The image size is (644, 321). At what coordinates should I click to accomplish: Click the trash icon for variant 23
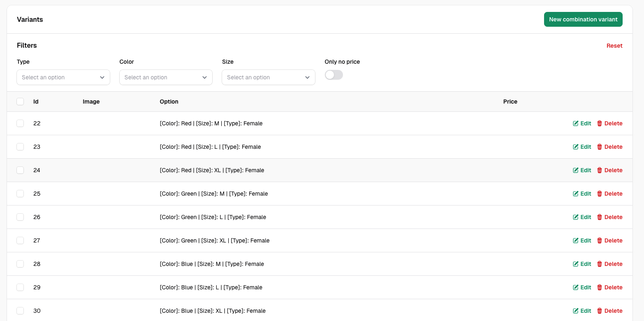(600, 147)
